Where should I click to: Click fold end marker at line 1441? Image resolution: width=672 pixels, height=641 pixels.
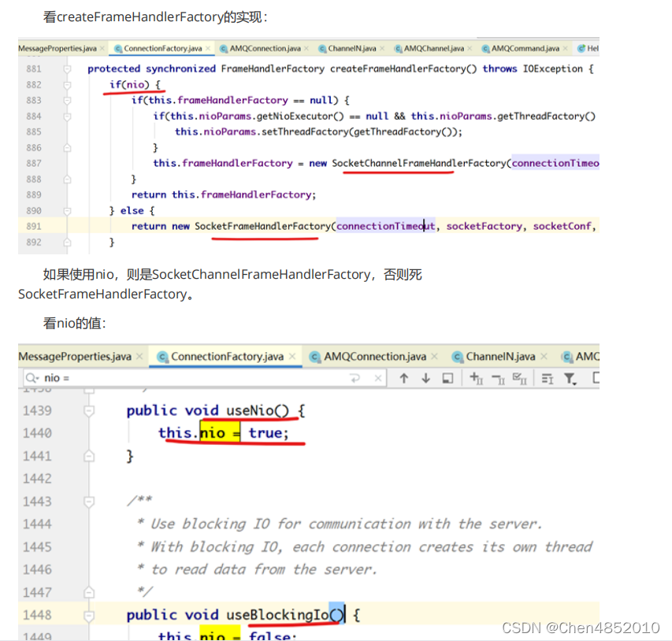pyautogui.click(x=89, y=456)
